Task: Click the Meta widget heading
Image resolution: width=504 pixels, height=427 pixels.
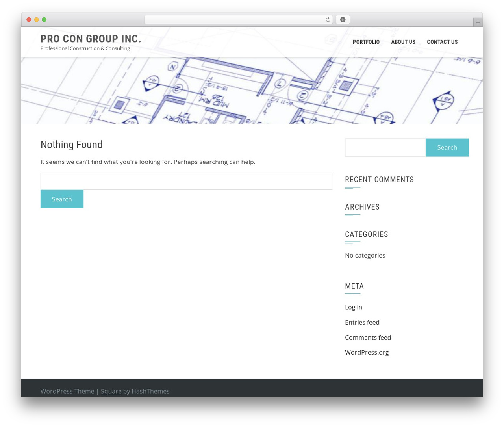Action: pyautogui.click(x=354, y=286)
